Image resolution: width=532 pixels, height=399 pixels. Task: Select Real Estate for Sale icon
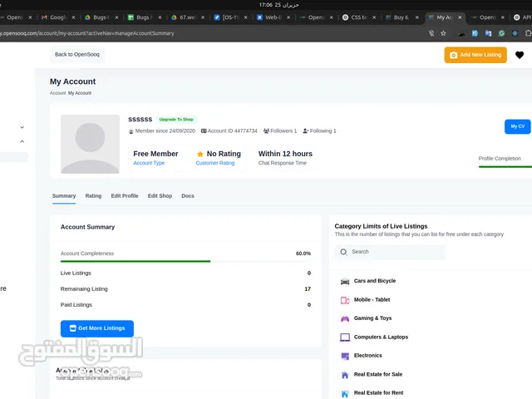[x=345, y=375]
